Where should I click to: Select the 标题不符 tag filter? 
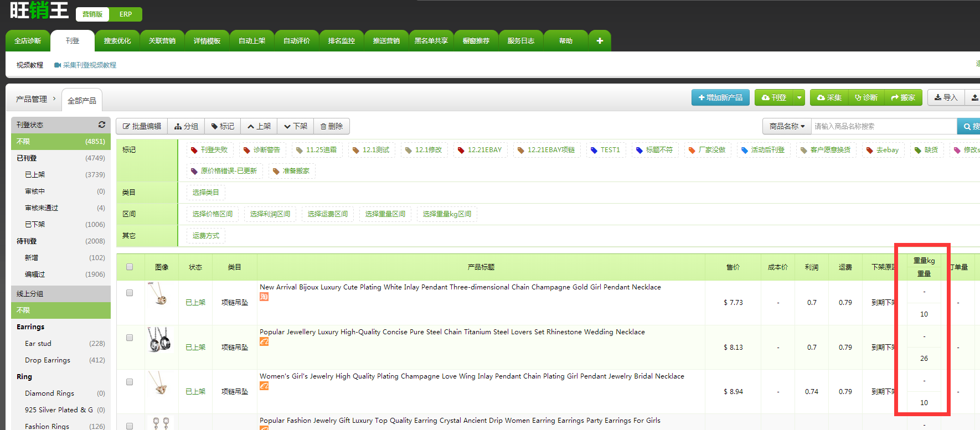pyautogui.click(x=654, y=150)
